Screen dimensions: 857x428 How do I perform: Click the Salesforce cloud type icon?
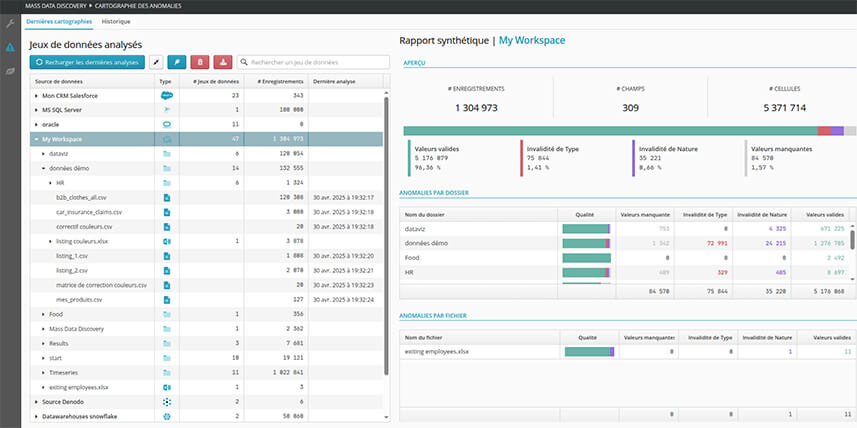[x=167, y=95]
